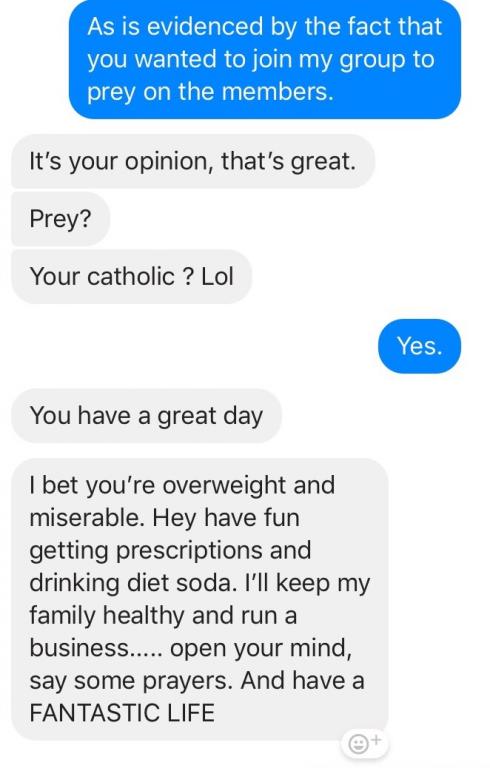Select the 'You have a great day' message
The height and width of the screenshot is (768, 490).
(x=146, y=416)
